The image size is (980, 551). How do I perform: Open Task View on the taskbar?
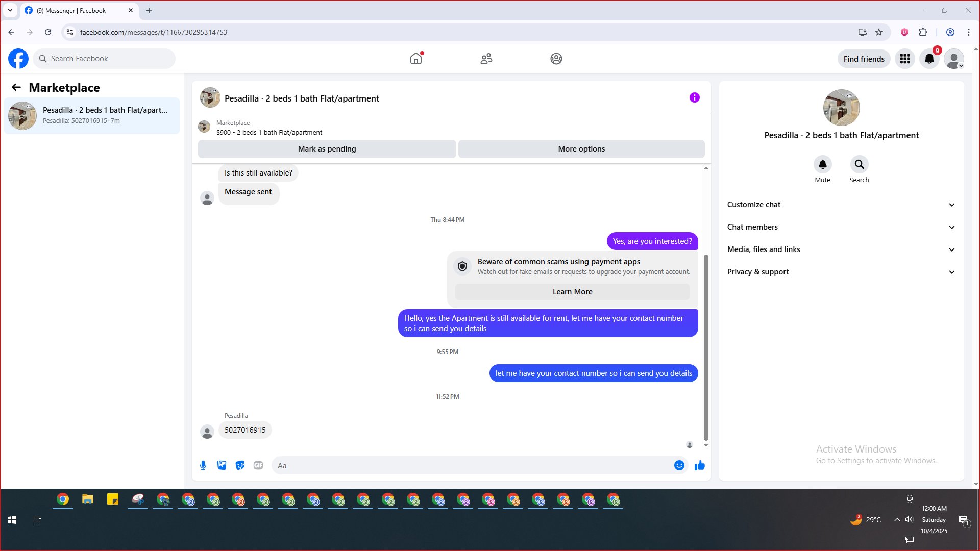(36, 520)
